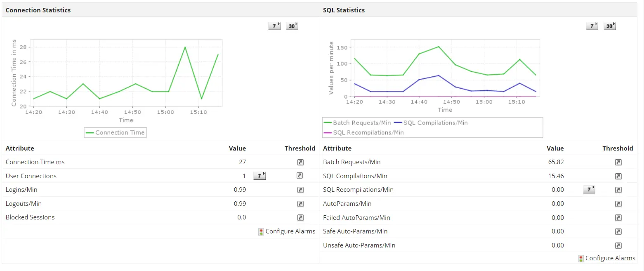Show 30-day report for Connection Statistics graph
The height and width of the screenshot is (271, 644).
click(292, 26)
